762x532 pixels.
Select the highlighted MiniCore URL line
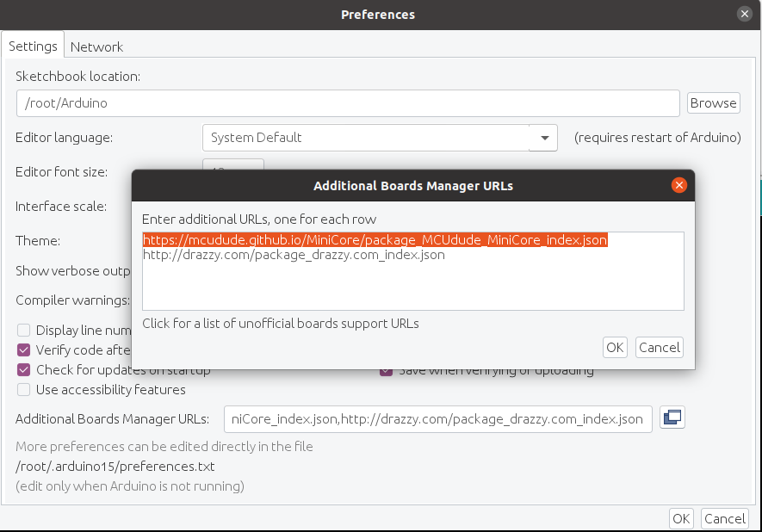[375, 240]
